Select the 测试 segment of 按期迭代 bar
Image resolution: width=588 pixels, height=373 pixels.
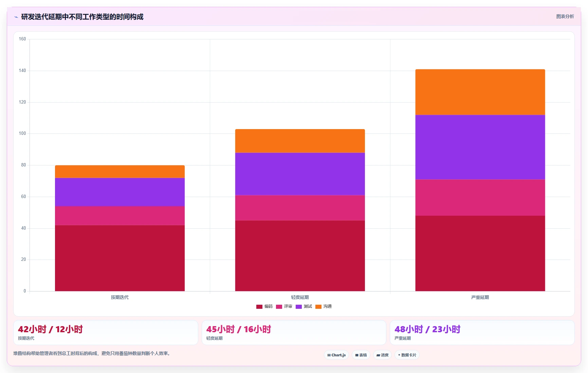click(x=120, y=192)
